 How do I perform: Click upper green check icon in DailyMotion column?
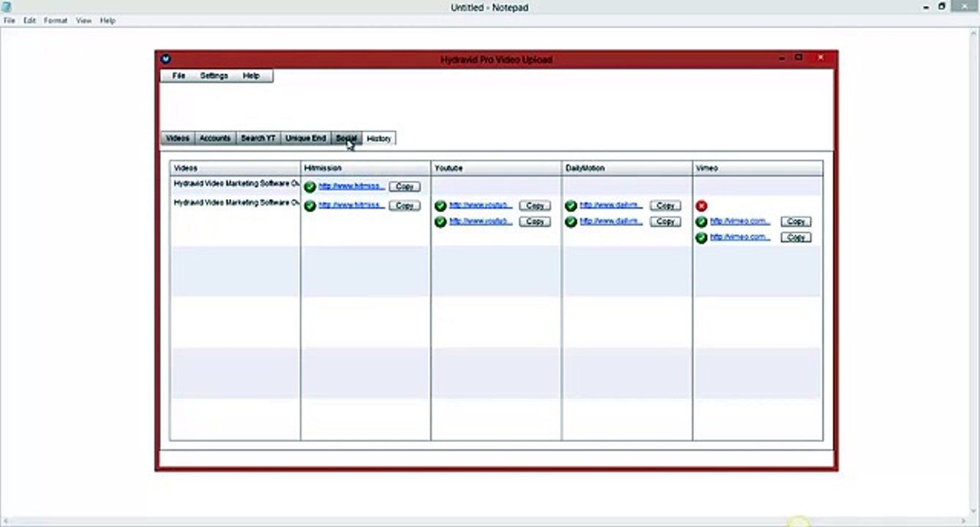571,206
